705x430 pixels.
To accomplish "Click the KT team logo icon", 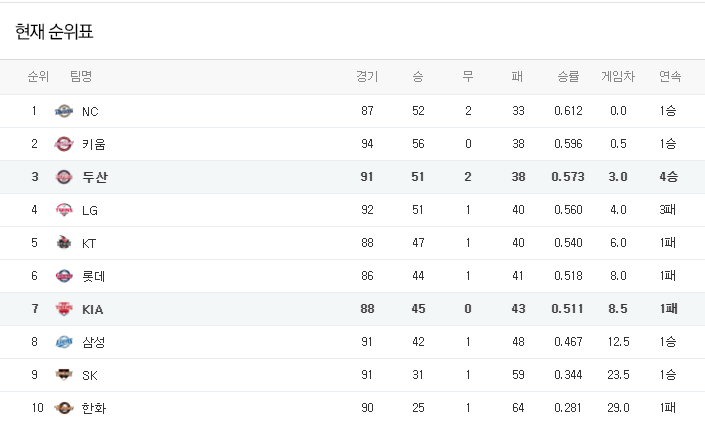I will point(64,243).
